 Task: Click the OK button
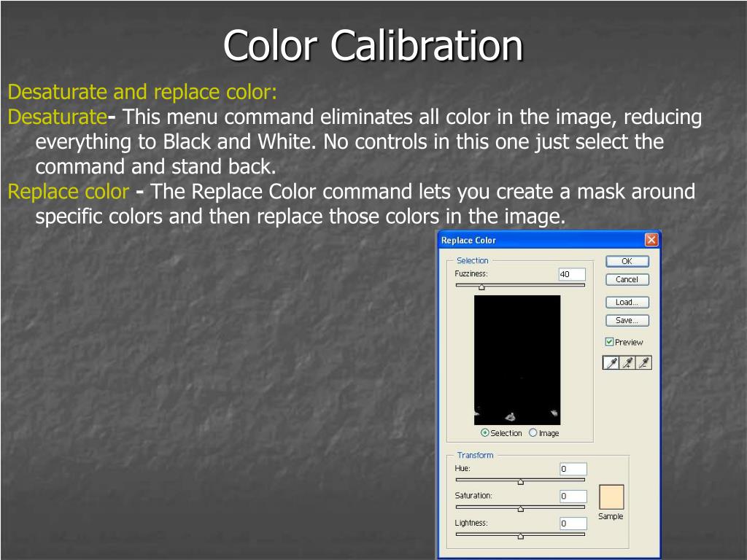(627, 261)
